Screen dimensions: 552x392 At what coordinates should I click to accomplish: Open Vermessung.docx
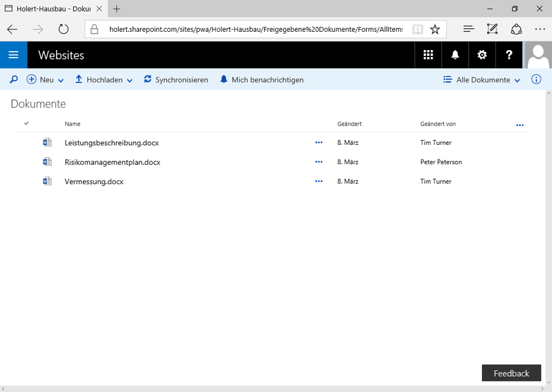click(x=94, y=181)
